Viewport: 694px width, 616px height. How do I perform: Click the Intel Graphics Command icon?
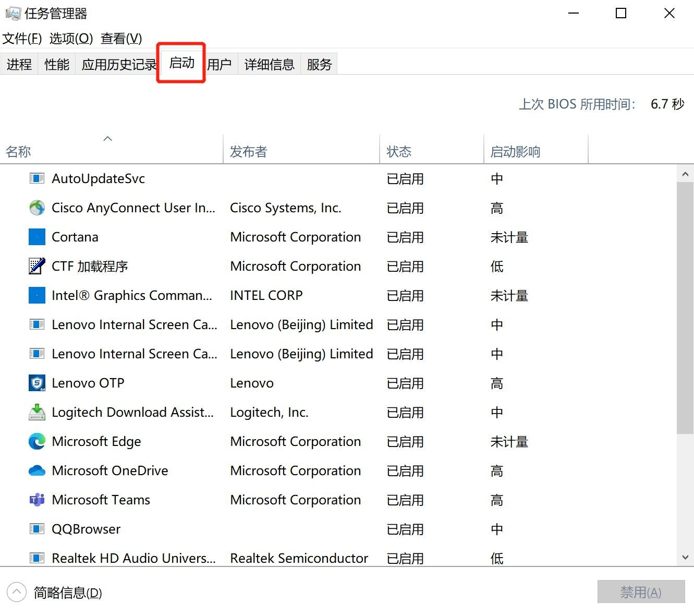pos(36,295)
